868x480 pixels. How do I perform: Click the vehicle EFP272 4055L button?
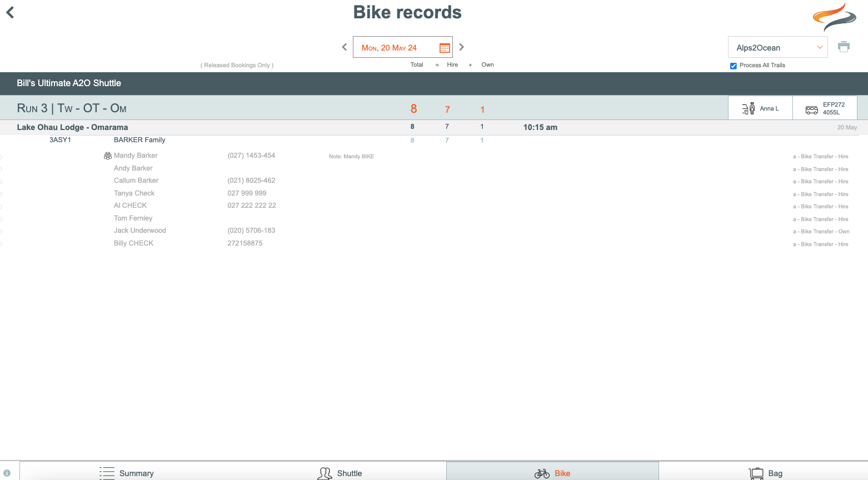coord(825,108)
